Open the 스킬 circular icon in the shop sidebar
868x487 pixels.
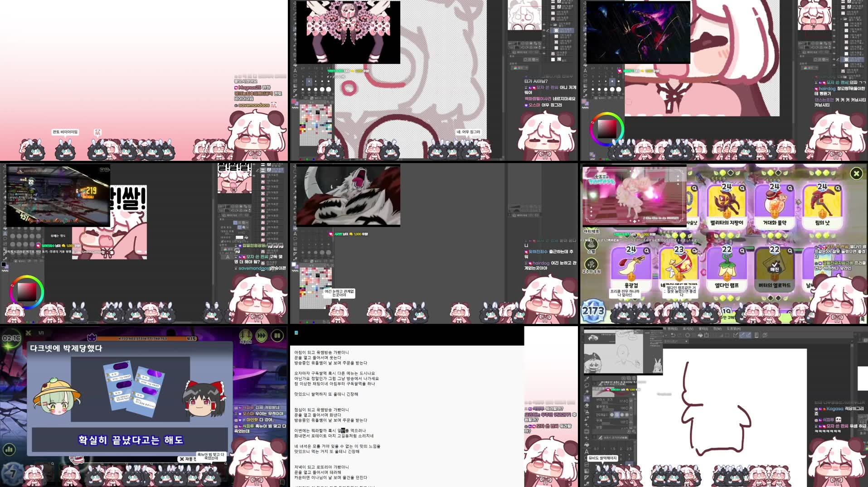[x=591, y=245]
